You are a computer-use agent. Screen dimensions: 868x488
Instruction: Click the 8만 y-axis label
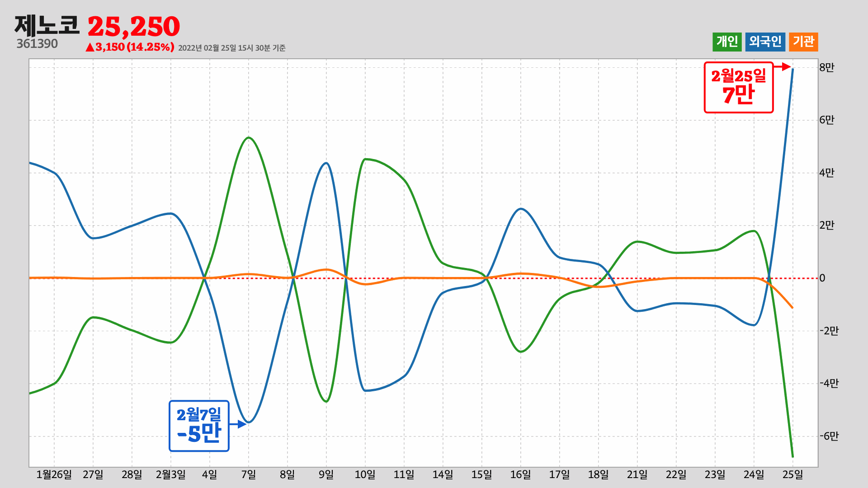[x=827, y=67]
